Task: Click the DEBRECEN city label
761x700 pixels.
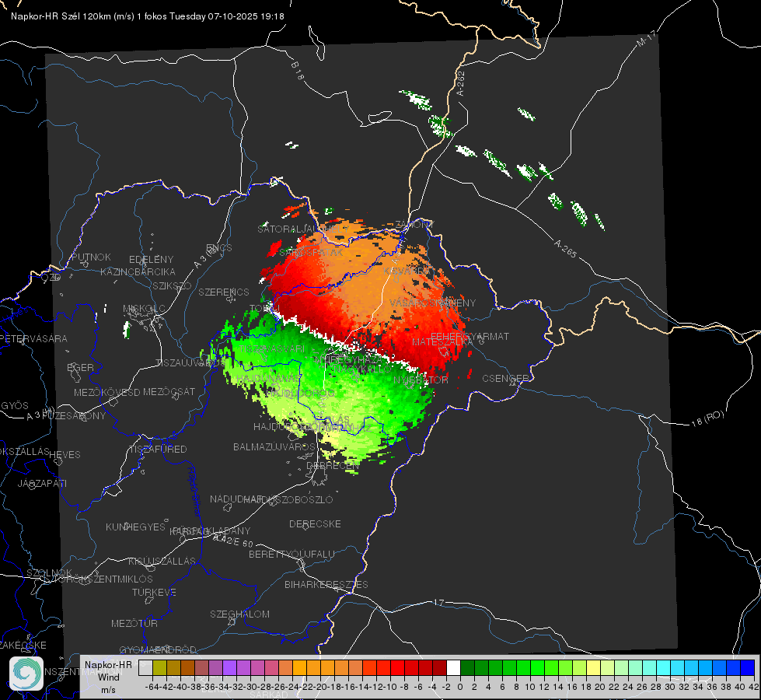Action: click(333, 465)
